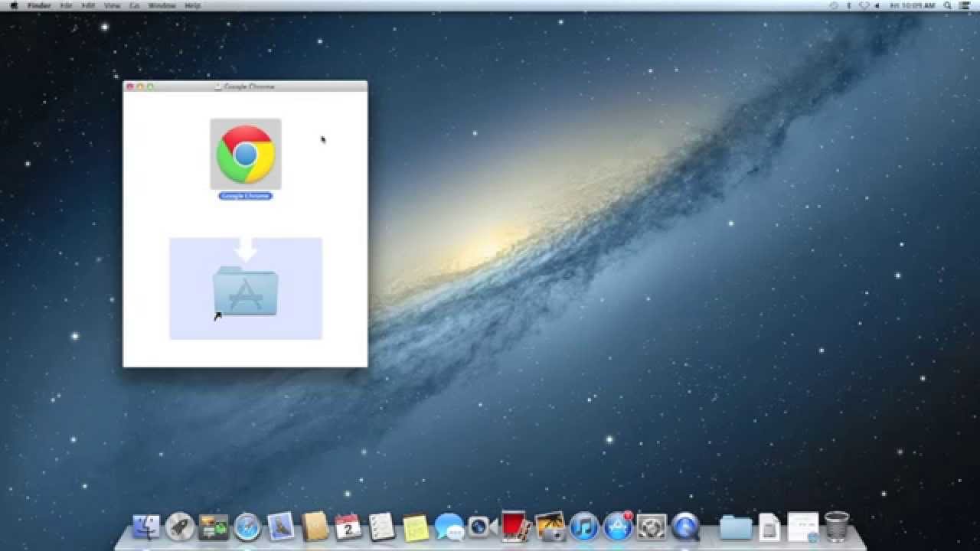The image size is (980, 551).
Task: Open the Trash in the Dock
Action: (837, 527)
